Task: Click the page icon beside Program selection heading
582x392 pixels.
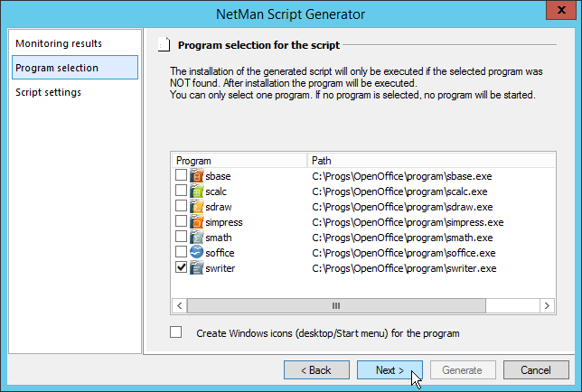Action: coord(164,43)
